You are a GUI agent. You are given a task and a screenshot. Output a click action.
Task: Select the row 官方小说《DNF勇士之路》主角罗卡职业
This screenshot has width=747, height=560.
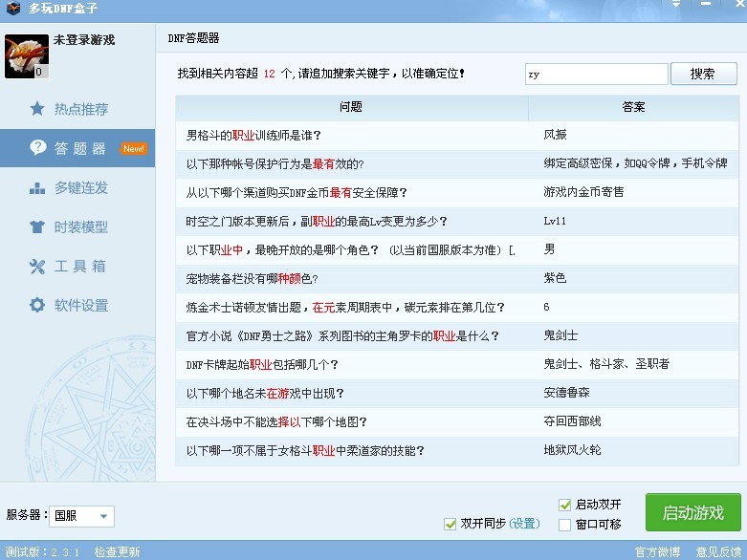coord(457,336)
